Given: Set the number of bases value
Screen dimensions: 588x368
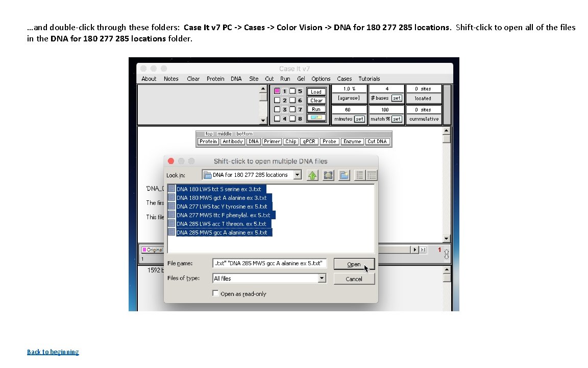Looking at the screenshot, I should point(396,98).
